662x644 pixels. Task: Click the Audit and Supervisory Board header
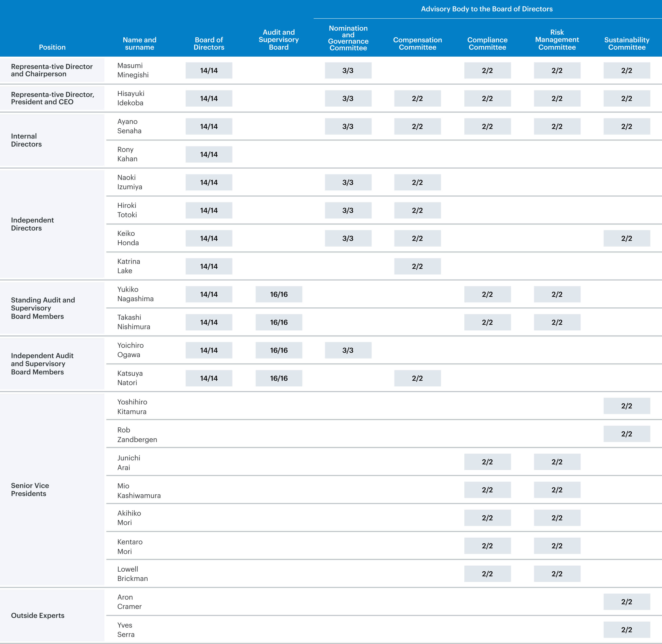coord(278,40)
